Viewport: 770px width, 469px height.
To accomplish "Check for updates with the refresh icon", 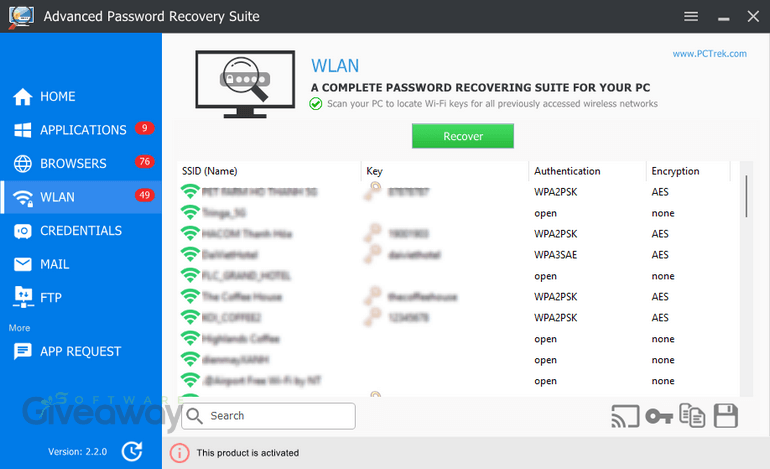I will pos(132,451).
